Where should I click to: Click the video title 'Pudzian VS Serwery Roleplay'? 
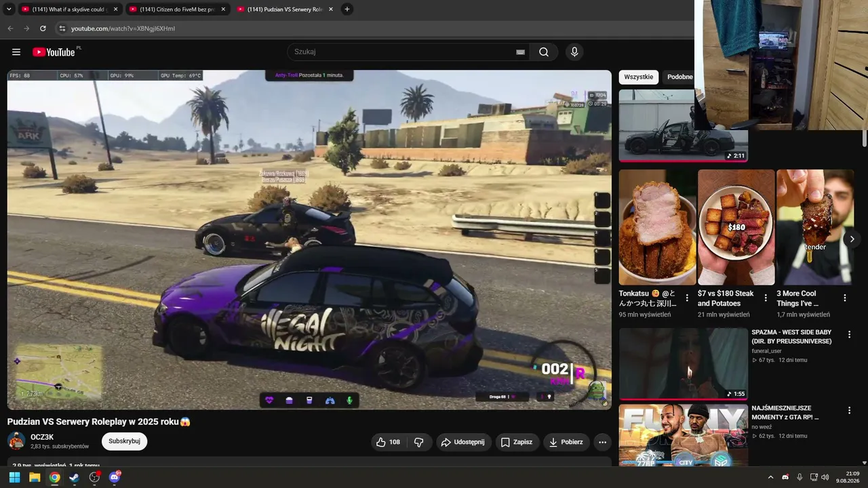(99, 422)
